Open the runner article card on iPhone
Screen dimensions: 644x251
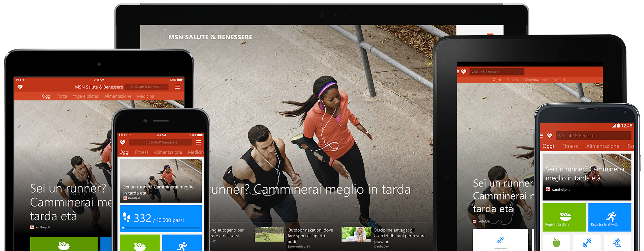[x=161, y=181]
